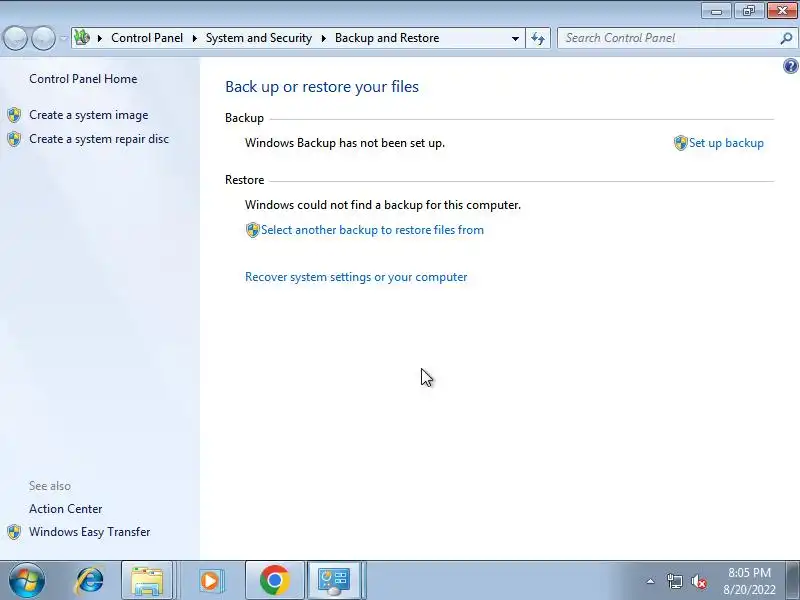Viewport: 800px width, 600px height.
Task: Click the Forward navigation arrow button
Action: (x=43, y=38)
